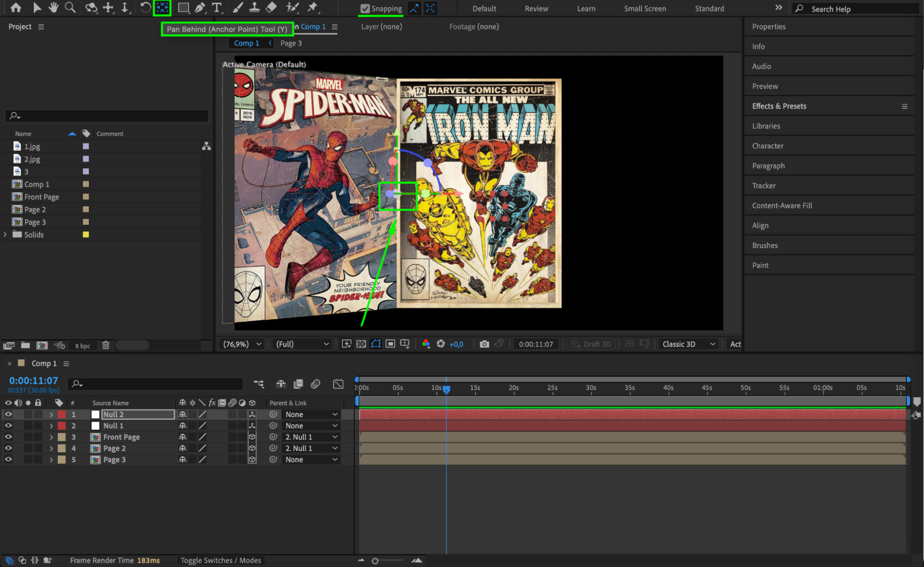Expand the Solids folder
The image size is (924, 567).
point(5,234)
